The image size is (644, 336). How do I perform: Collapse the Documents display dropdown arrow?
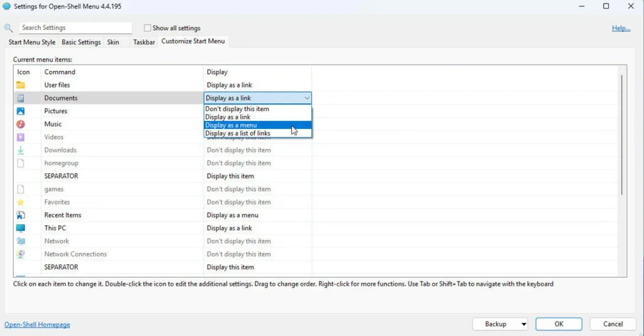click(x=306, y=98)
